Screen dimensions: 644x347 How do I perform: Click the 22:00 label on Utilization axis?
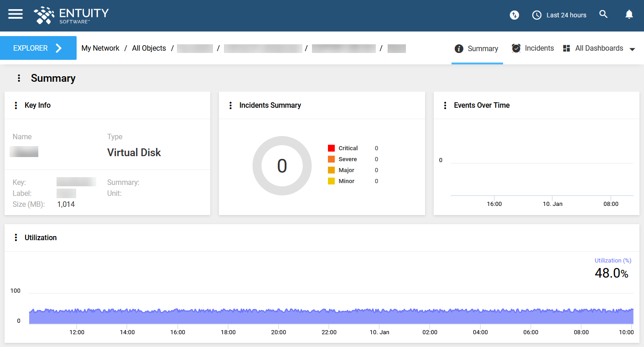(x=329, y=332)
